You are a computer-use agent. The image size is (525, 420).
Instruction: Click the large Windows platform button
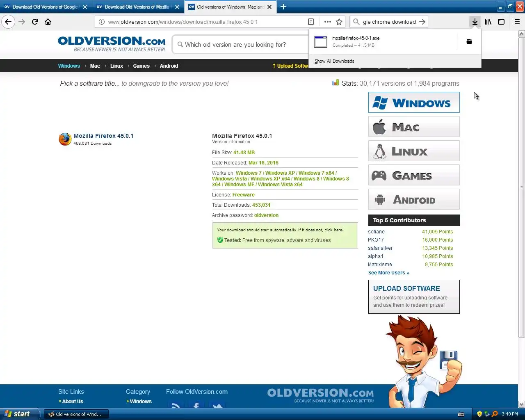(x=414, y=103)
